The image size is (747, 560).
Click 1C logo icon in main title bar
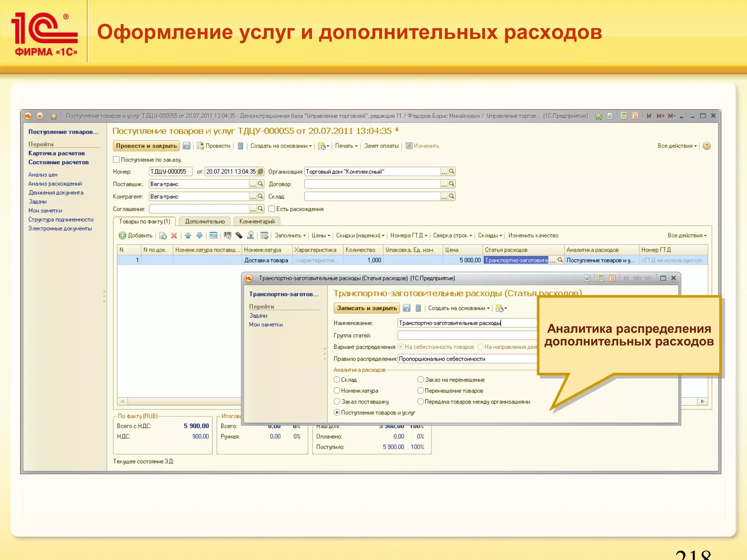pos(28,116)
